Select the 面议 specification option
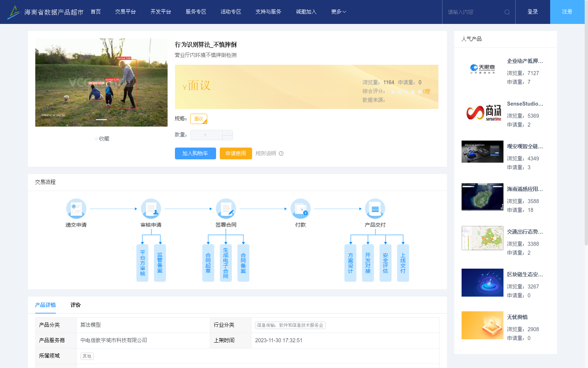588x368 pixels. click(x=199, y=119)
